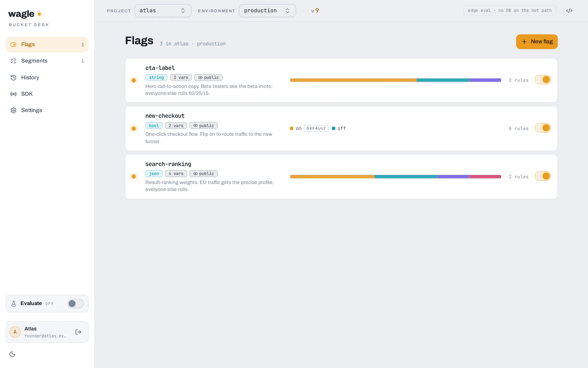Open the search-ranking flag name

point(168,164)
